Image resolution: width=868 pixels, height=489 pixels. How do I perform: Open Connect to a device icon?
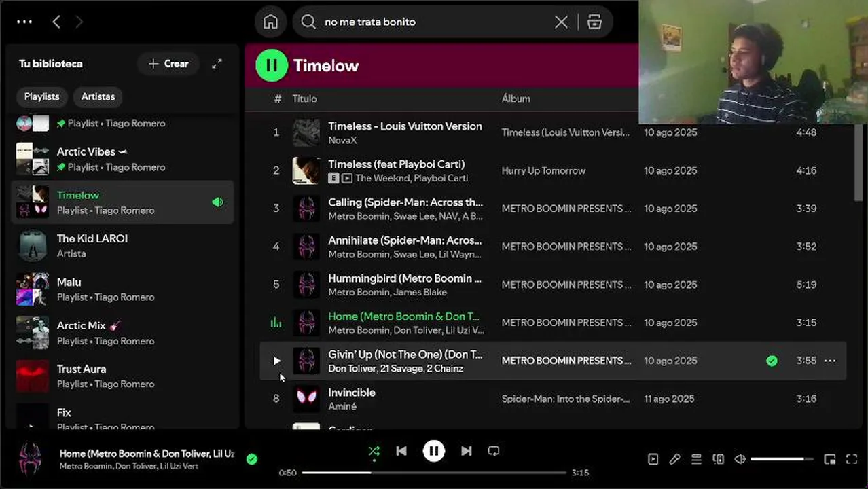[x=718, y=459]
